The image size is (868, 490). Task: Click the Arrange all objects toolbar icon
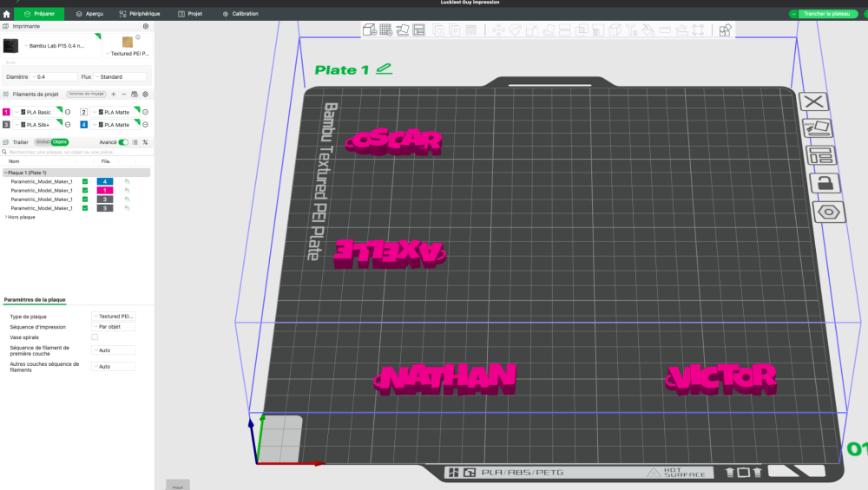pyautogui.click(x=419, y=29)
